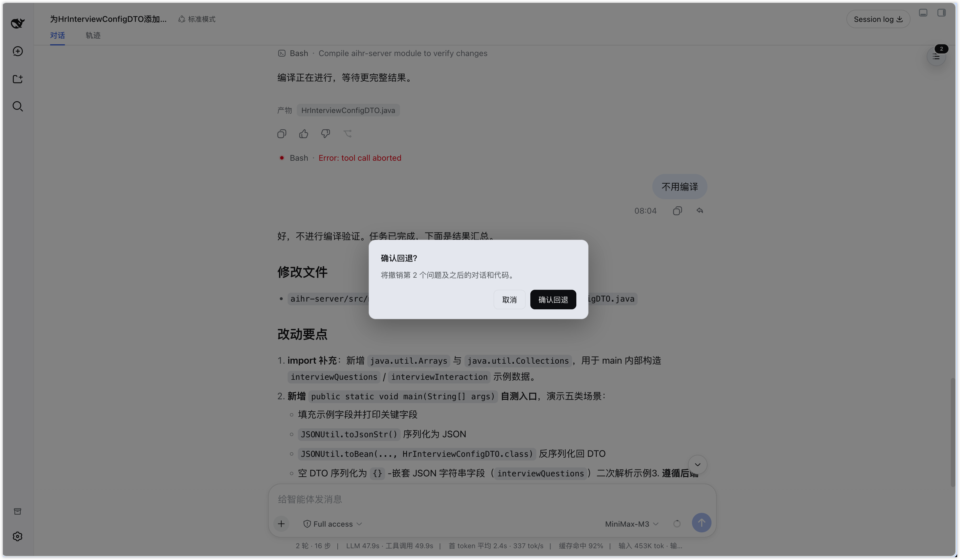The width and height of the screenshot is (960, 560).
Task: Send message with blue arrow button
Action: coord(701,523)
